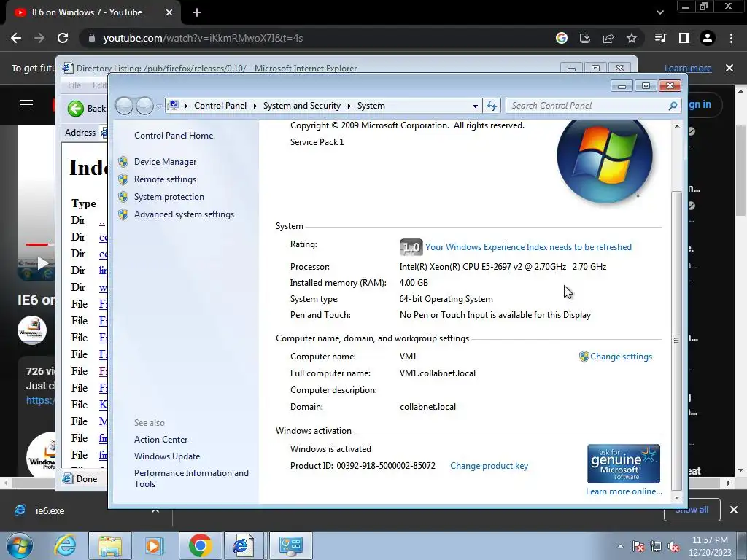Image resolution: width=747 pixels, height=560 pixels.
Task: Open Performance Information and Tools
Action: [x=191, y=478]
